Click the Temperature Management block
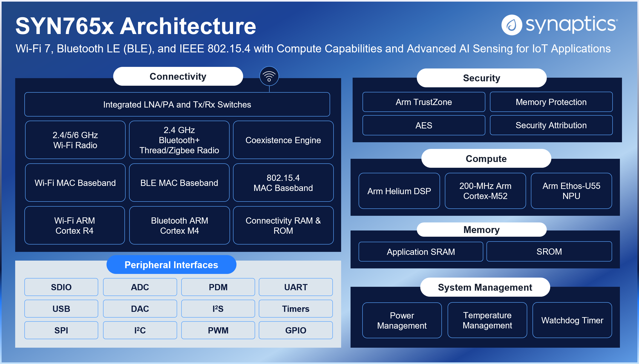The height and width of the screenshot is (364, 639). pos(487,320)
